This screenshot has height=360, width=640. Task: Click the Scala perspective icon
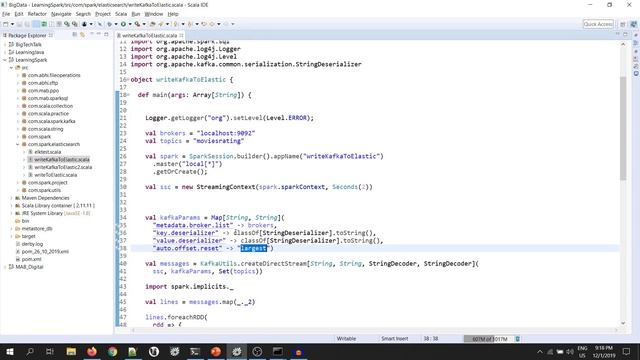633,24
